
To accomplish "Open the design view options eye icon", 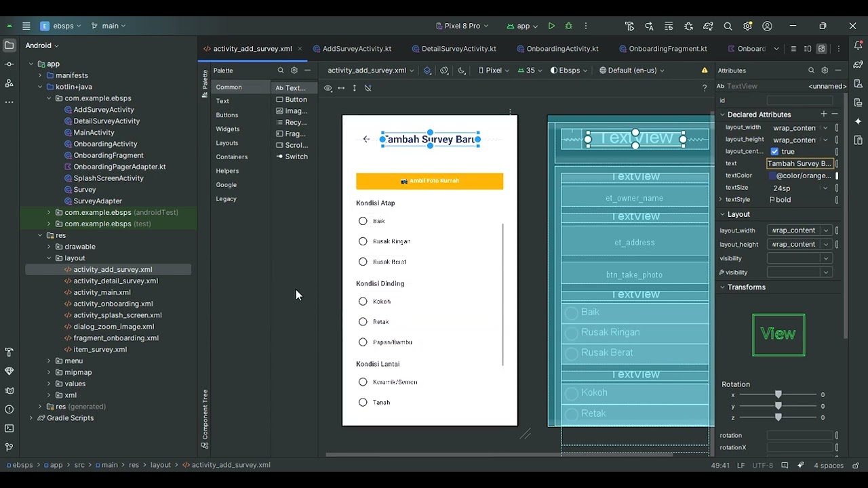I will 328,88.
